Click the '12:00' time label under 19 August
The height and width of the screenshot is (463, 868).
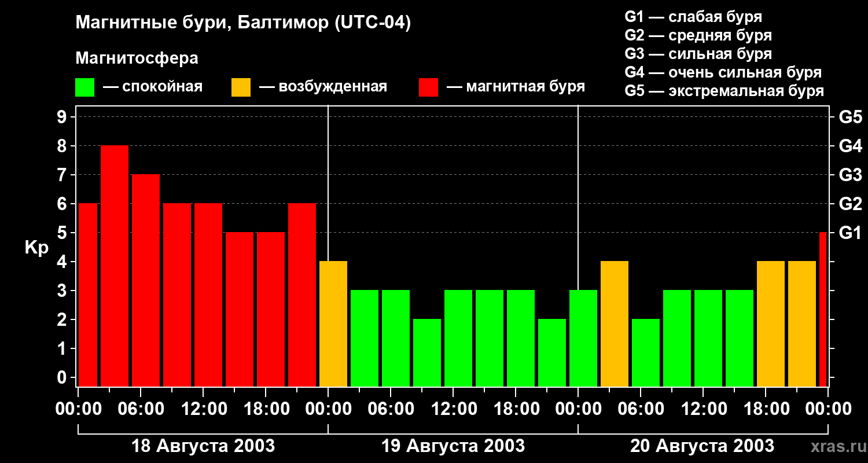(453, 409)
